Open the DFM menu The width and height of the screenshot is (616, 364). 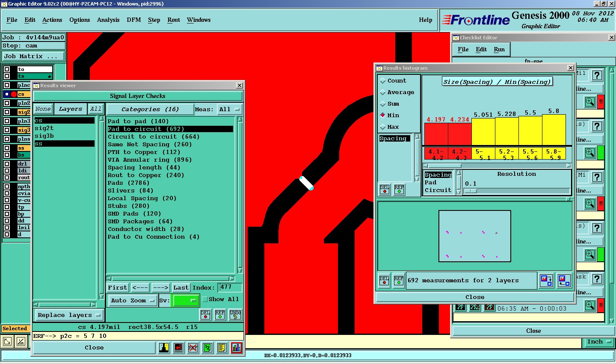tap(134, 20)
